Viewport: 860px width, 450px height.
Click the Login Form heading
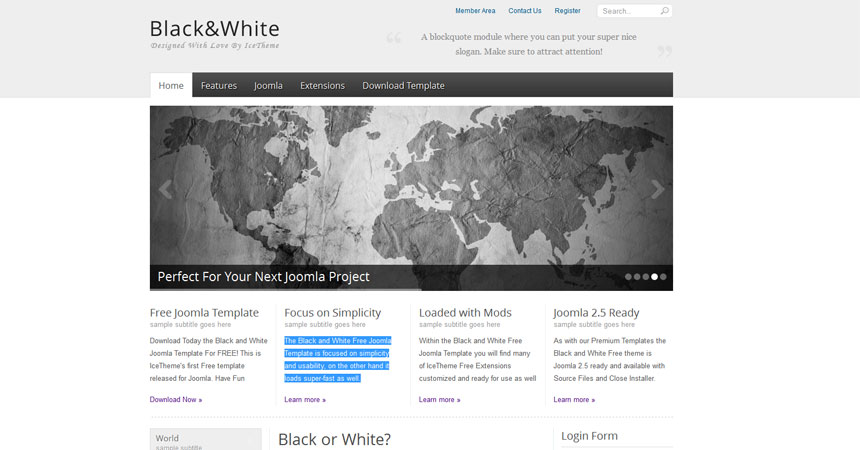tap(589, 436)
